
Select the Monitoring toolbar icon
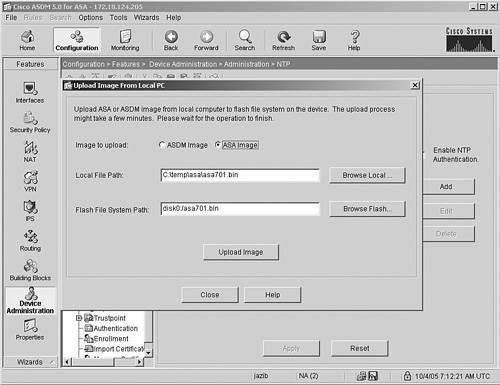coord(125,40)
